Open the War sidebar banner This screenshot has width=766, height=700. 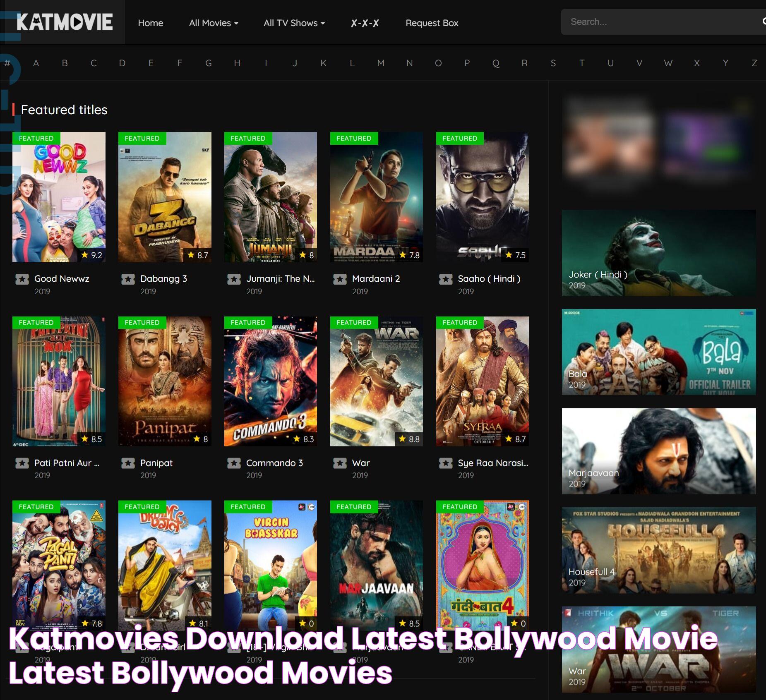click(x=659, y=650)
